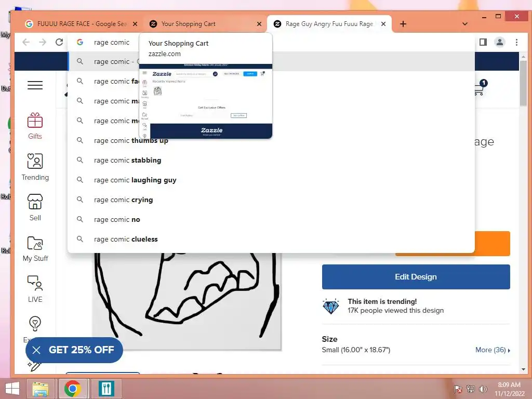
Task: Click the volume icon in system tray
Action: 483,389
